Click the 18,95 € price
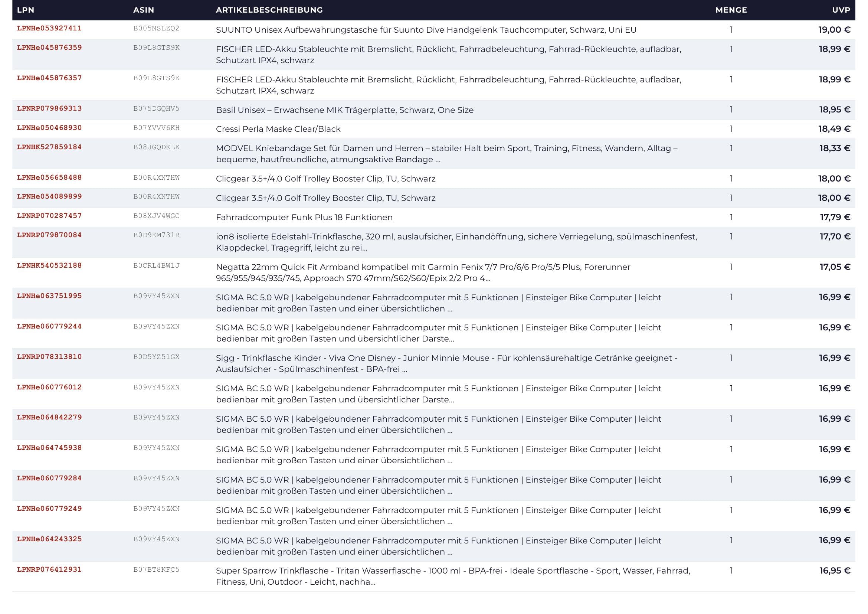This screenshot has width=868, height=614. coord(834,110)
